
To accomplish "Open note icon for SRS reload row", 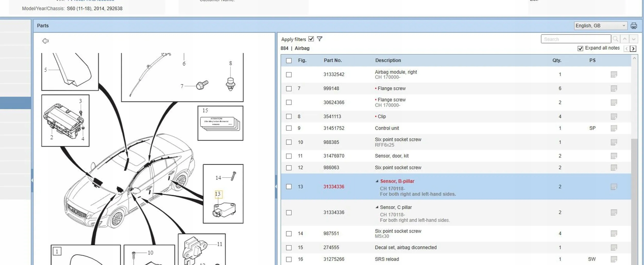I will (x=614, y=259).
